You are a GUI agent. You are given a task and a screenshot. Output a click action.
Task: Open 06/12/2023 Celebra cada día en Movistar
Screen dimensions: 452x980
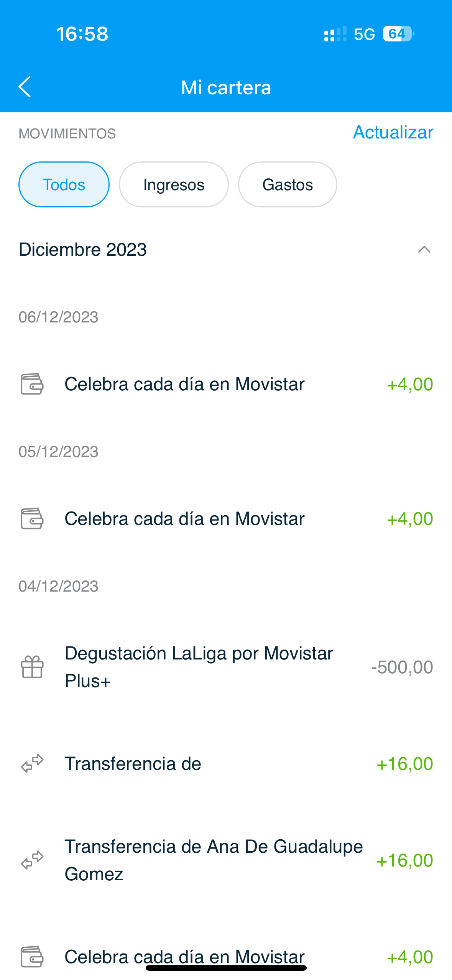[x=184, y=384]
